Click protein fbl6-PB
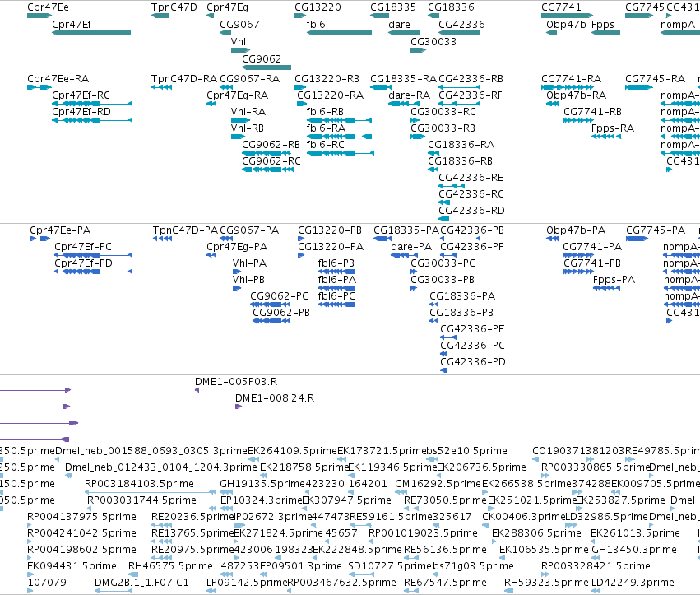This screenshot has width=700, height=595. click(336, 263)
